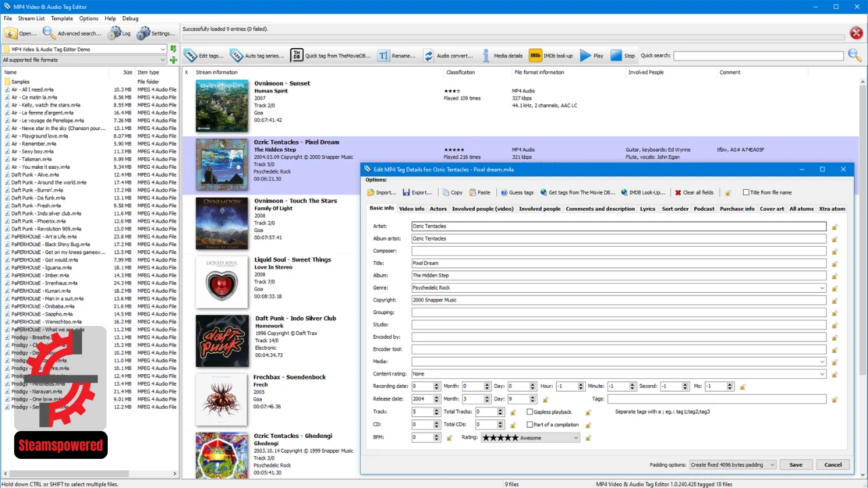Toggle the lock icon beside the Genre field
This screenshot has height=488, width=868.
pyautogui.click(x=835, y=289)
